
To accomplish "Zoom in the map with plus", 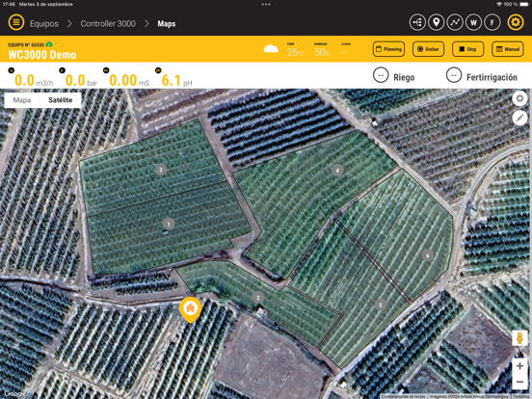I will (x=519, y=366).
